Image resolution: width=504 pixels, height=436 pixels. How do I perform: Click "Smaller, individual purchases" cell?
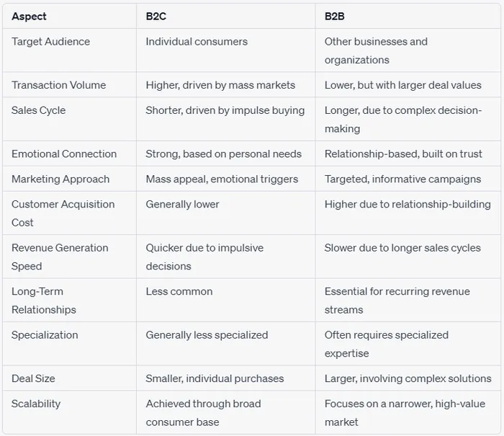click(x=215, y=378)
